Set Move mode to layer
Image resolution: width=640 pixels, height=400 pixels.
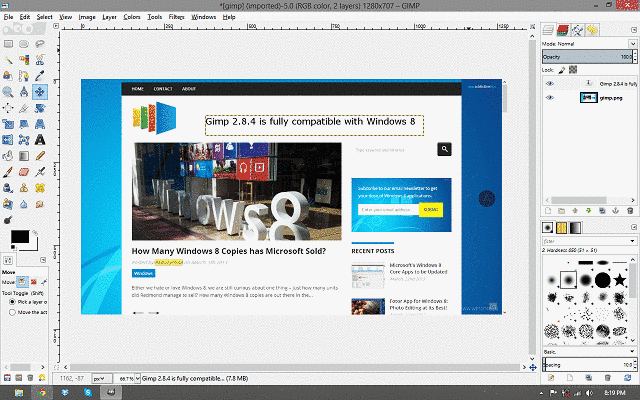[x=22, y=282]
